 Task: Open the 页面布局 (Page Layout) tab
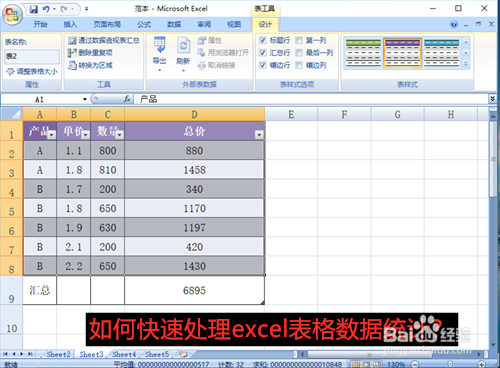click(107, 24)
